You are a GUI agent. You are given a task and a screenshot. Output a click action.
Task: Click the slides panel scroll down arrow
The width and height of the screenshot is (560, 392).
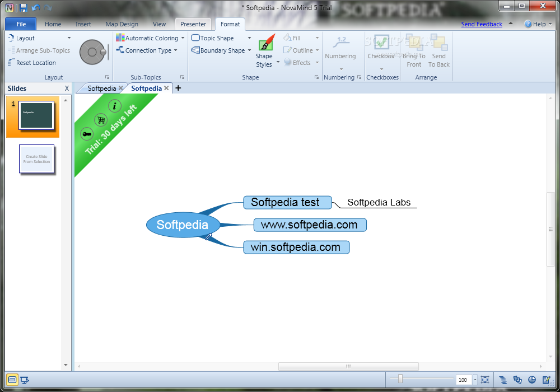click(66, 365)
